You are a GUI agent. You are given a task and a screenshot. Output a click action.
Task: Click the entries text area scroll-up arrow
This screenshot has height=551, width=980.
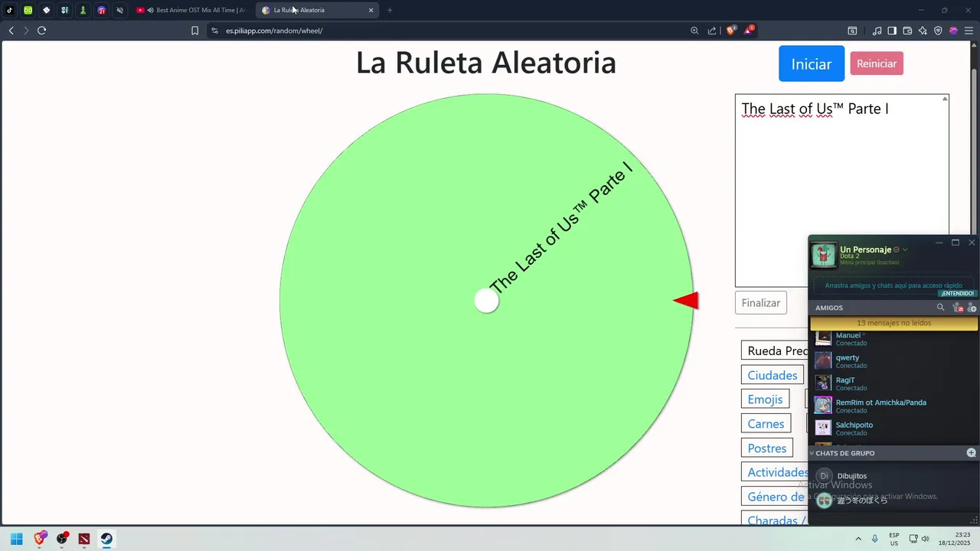pyautogui.click(x=945, y=99)
